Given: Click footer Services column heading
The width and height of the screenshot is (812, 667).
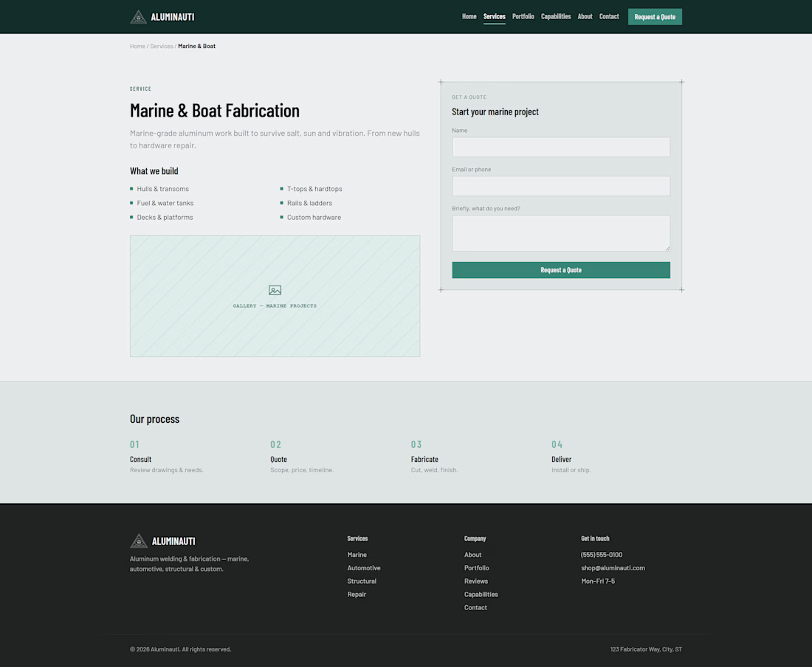Looking at the screenshot, I should point(357,539).
